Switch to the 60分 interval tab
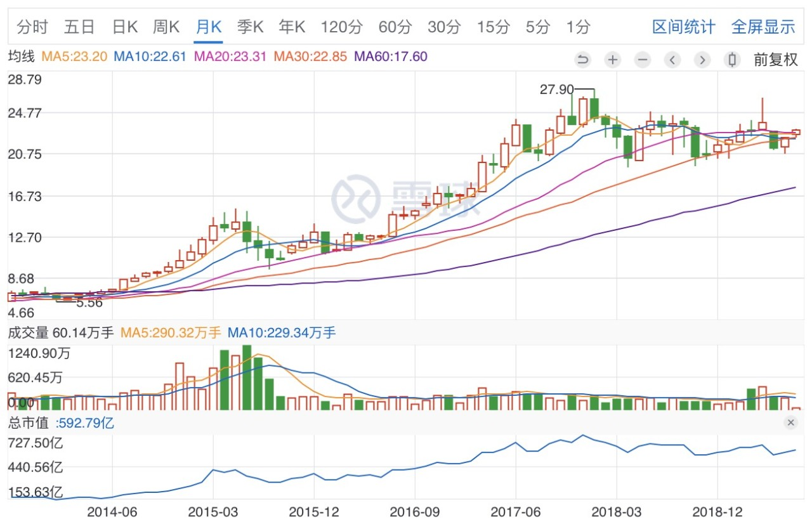This screenshot has width=812, height=524. (x=395, y=27)
